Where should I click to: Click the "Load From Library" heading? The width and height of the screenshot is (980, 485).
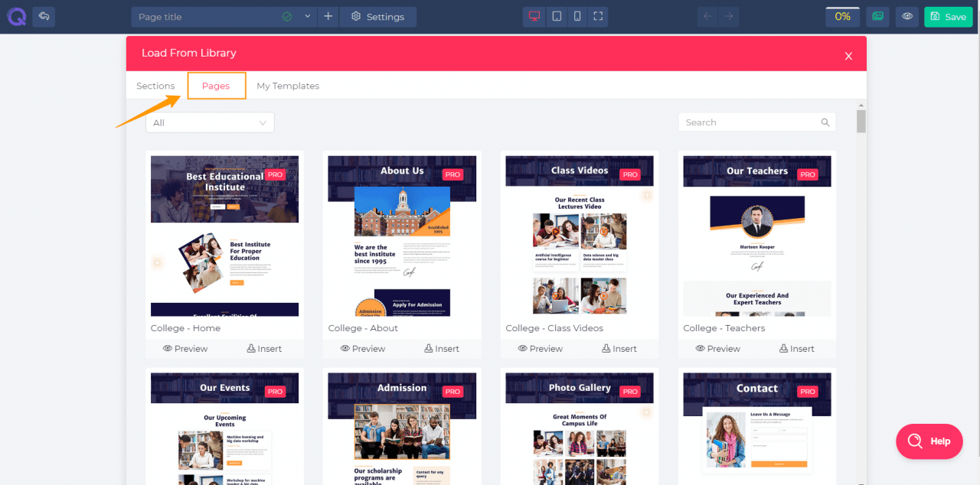click(x=189, y=53)
